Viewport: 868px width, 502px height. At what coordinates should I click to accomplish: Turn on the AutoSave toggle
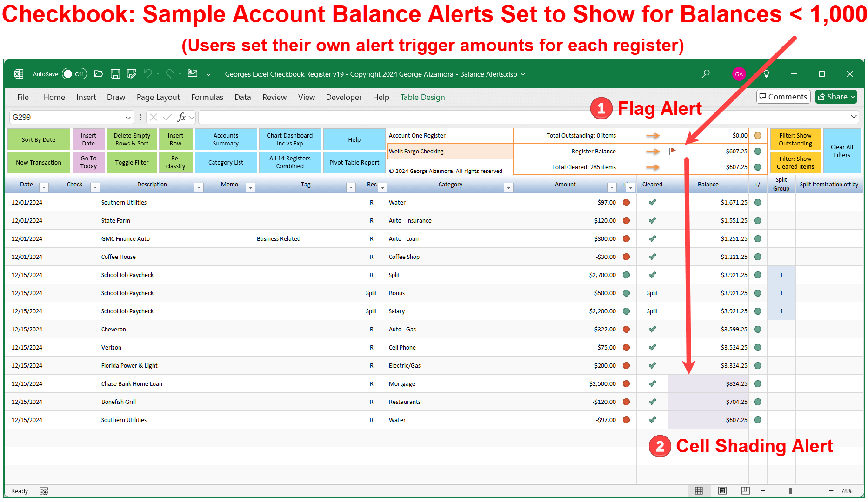point(74,73)
